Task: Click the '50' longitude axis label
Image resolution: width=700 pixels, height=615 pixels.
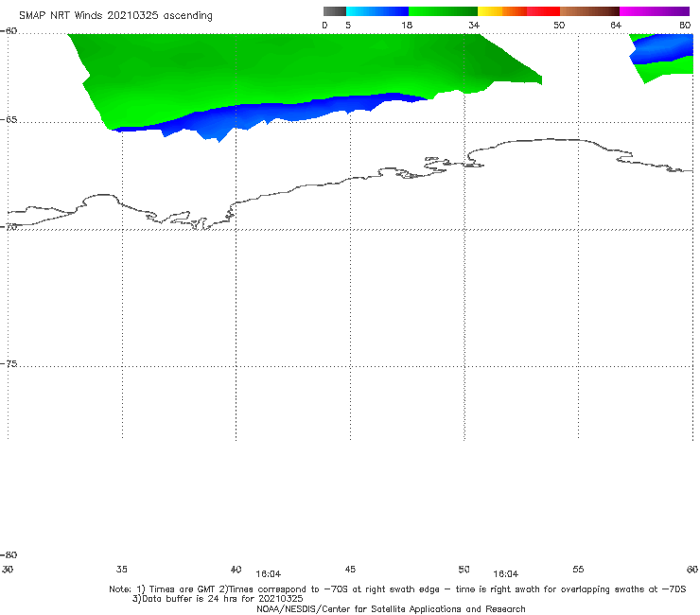Action: [464, 570]
